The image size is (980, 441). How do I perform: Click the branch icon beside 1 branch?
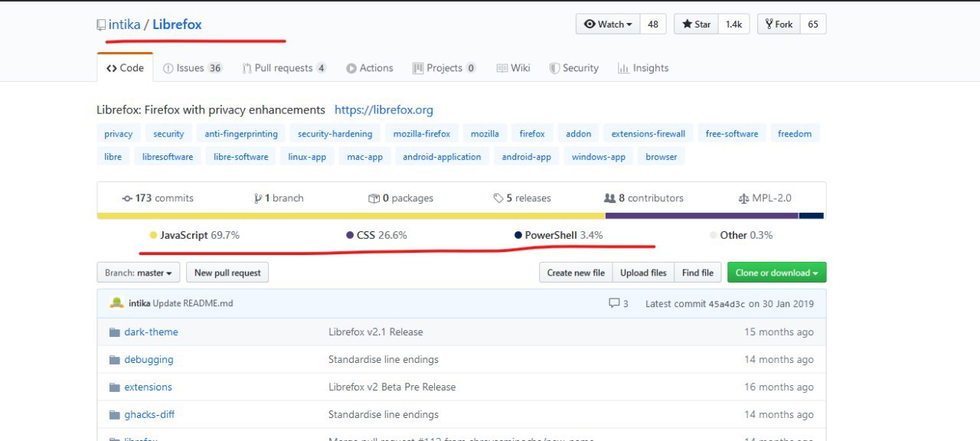click(258, 198)
